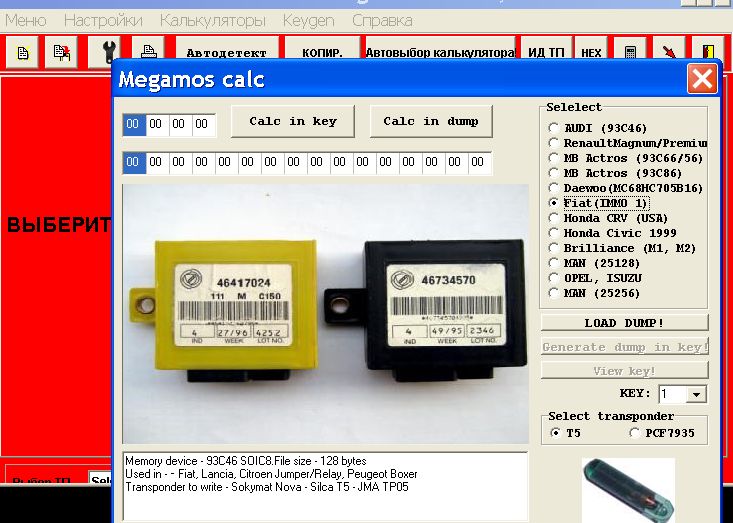The height and width of the screenshot is (523, 733).
Task: Open the Справка menu
Action: tap(382, 21)
